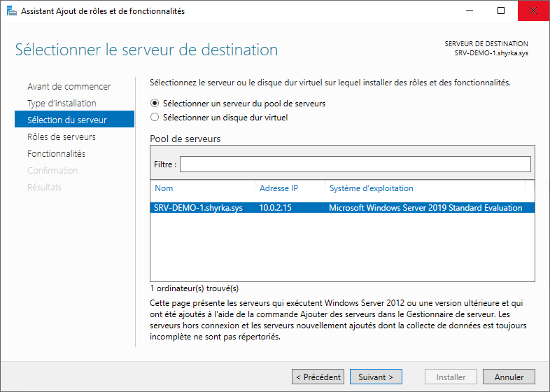The height and width of the screenshot is (392, 550).
Task: Click the wizard icon in the title bar
Action: (x=12, y=11)
